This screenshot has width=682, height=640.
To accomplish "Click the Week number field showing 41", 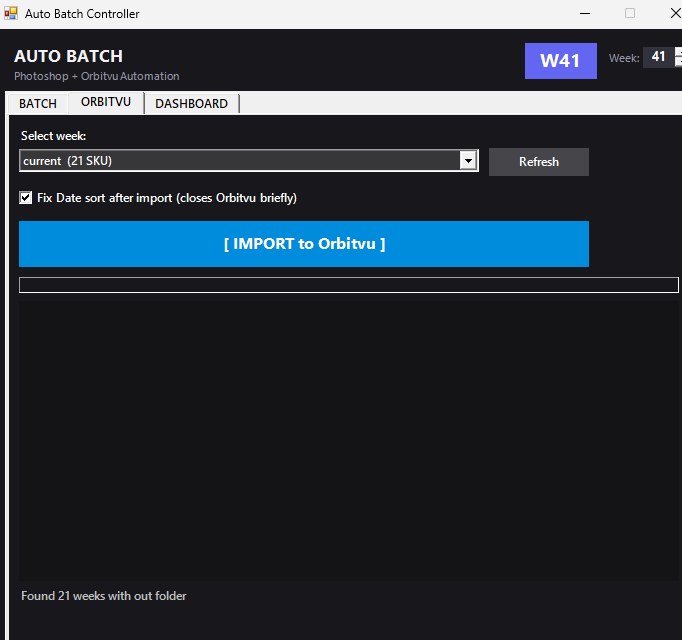I will coord(658,57).
